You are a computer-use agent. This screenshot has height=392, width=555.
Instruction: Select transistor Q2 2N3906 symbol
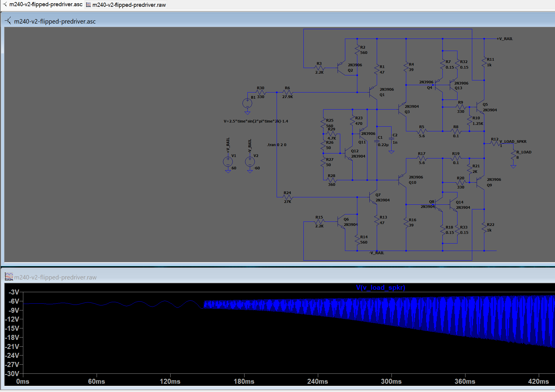(342, 68)
